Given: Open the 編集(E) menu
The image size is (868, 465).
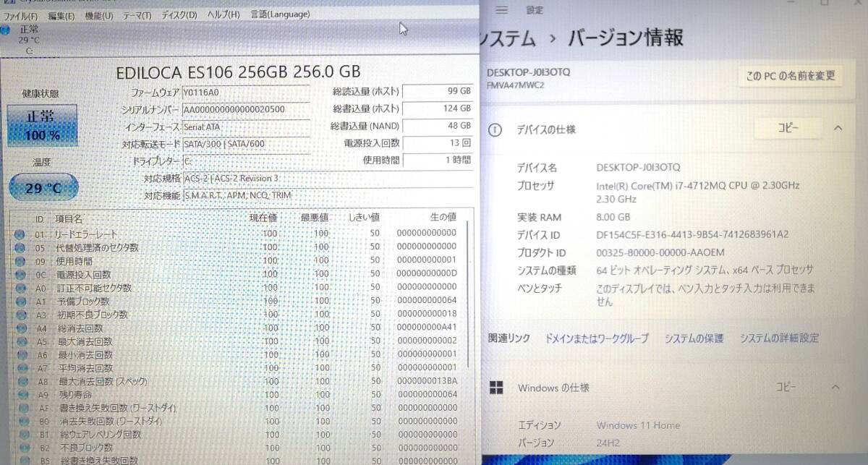Looking at the screenshot, I should 62,15.
